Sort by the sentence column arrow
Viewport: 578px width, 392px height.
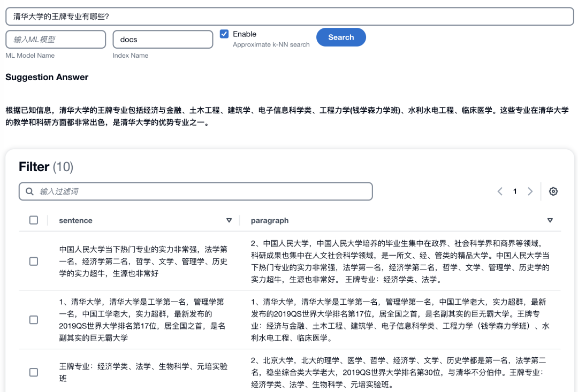(229, 220)
